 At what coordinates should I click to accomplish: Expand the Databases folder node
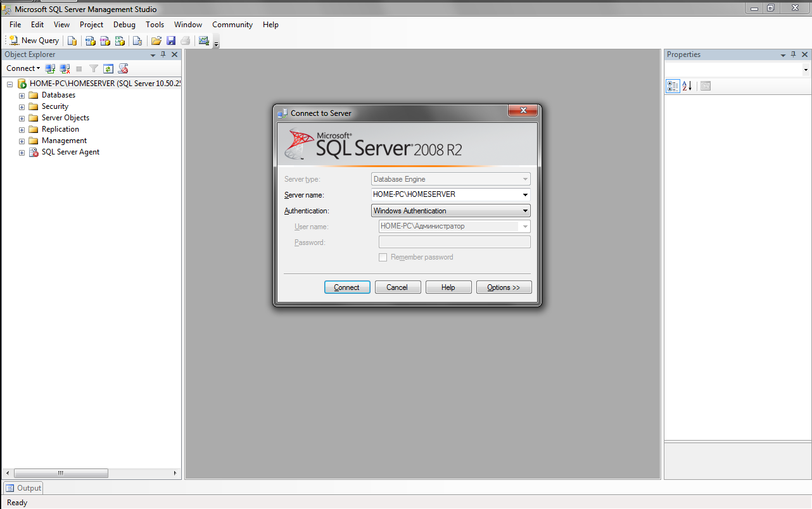pyautogui.click(x=22, y=96)
